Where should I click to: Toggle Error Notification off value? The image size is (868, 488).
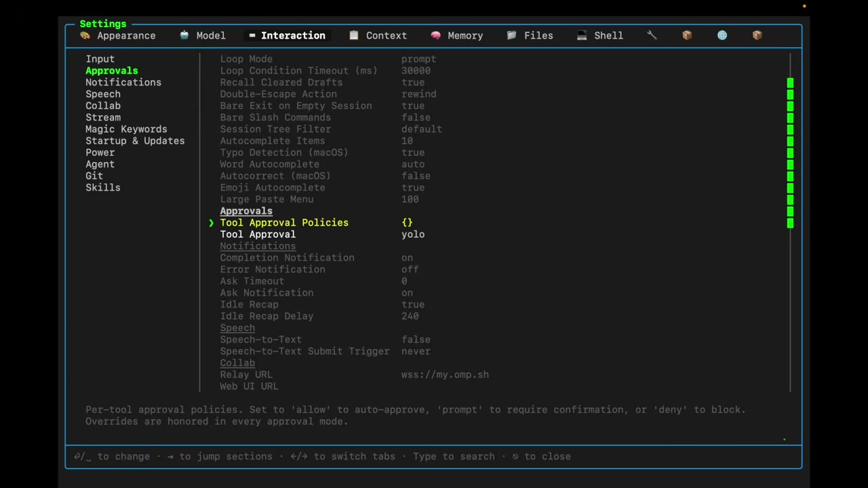[410, 269]
